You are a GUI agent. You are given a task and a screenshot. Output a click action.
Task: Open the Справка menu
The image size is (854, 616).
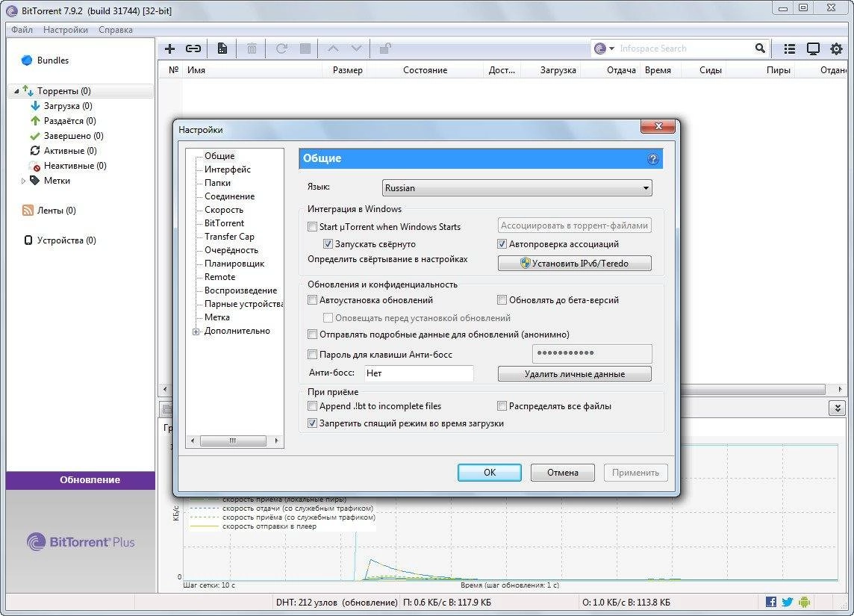pos(116,29)
